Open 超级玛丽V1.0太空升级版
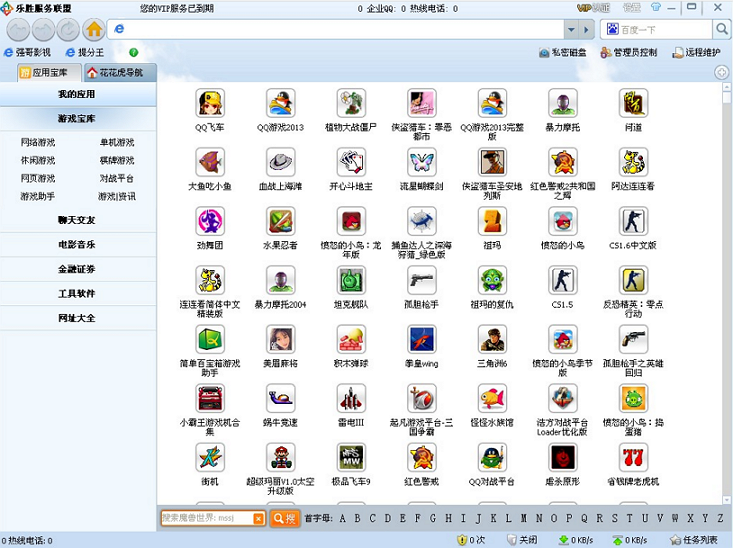The height and width of the screenshot is (548, 733). point(280,457)
